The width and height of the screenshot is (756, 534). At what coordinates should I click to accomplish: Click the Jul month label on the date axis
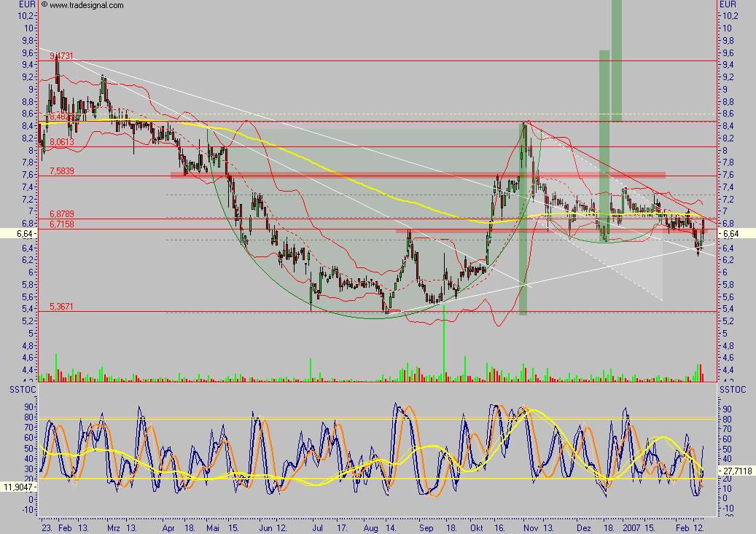(x=318, y=527)
